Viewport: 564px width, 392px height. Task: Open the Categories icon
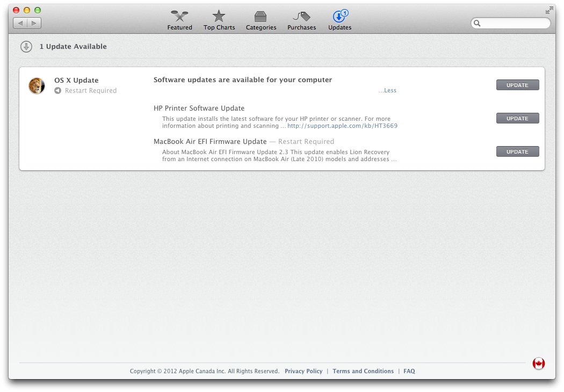click(x=261, y=16)
